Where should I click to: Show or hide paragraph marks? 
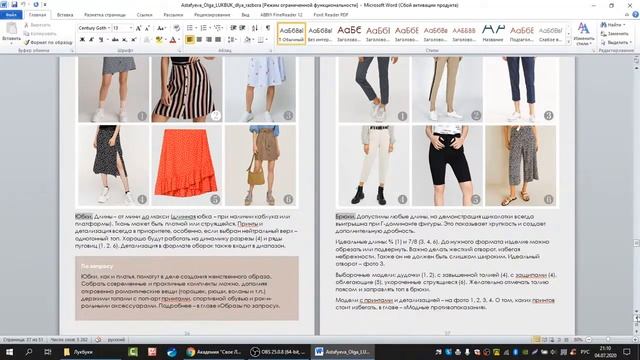pyautogui.click(x=268, y=28)
